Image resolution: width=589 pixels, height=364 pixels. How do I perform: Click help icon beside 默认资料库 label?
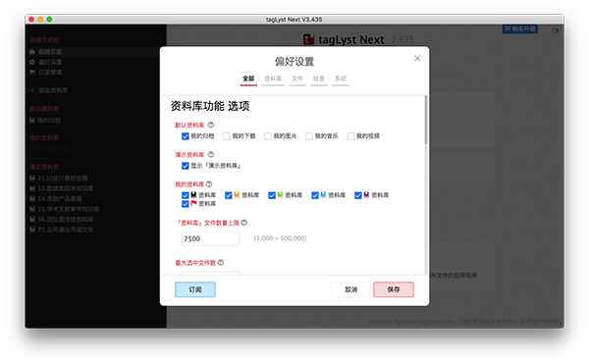pyautogui.click(x=211, y=125)
